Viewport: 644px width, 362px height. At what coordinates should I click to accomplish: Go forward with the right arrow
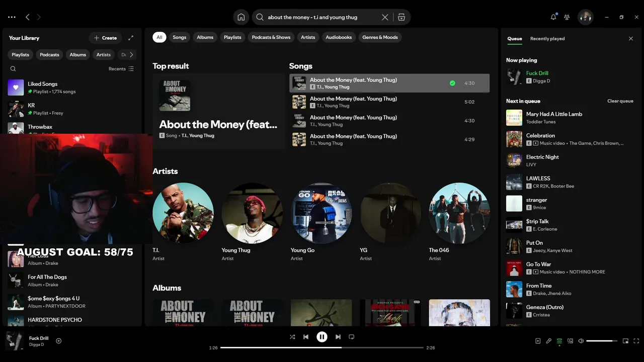pyautogui.click(x=39, y=17)
